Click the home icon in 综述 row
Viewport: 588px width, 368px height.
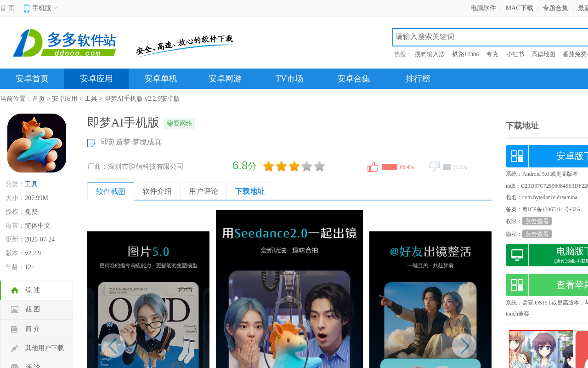coord(15,290)
